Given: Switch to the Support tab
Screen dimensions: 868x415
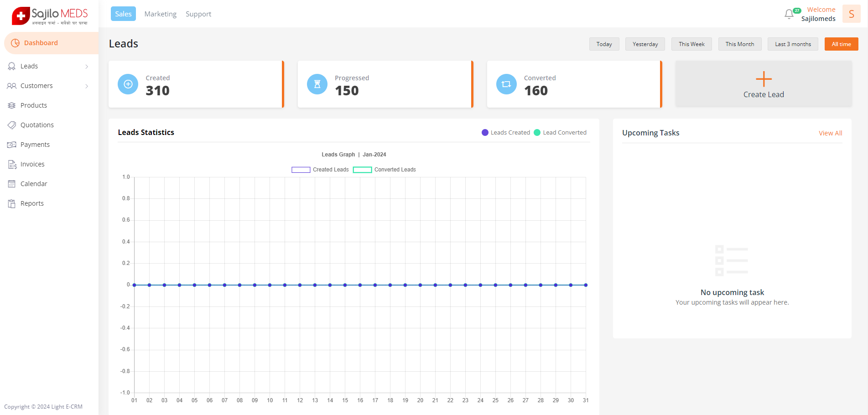Looking at the screenshot, I should (198, 14).
